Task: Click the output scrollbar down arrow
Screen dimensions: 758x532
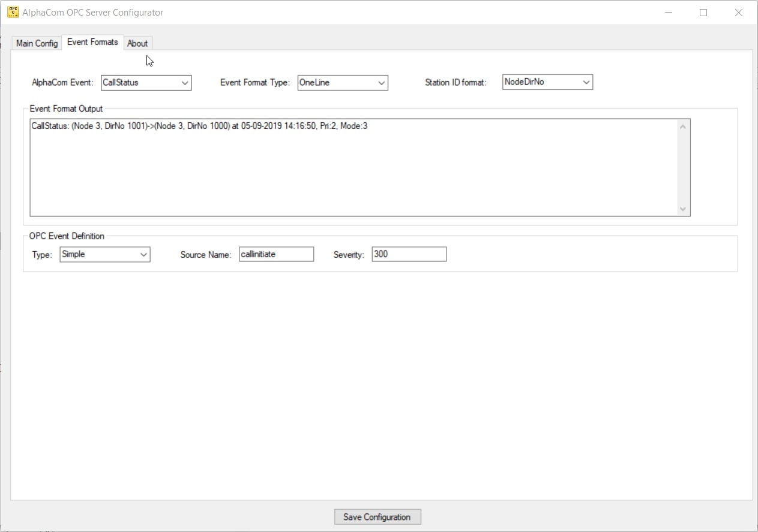Action: (x=683, y=209)
